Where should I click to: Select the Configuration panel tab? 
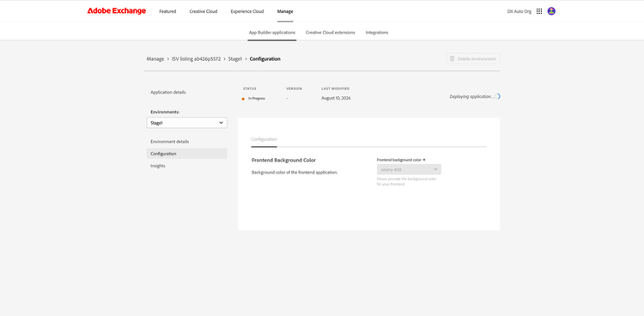pos(264,139)
